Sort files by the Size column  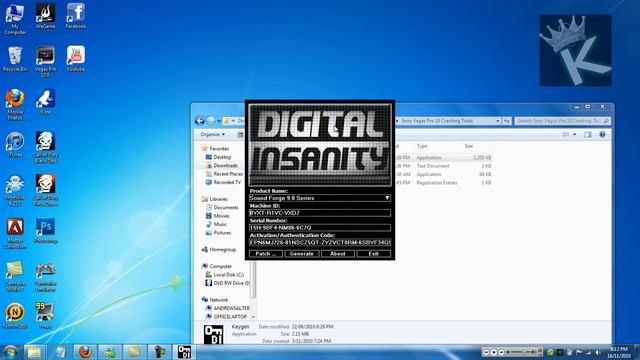point(469,146)
